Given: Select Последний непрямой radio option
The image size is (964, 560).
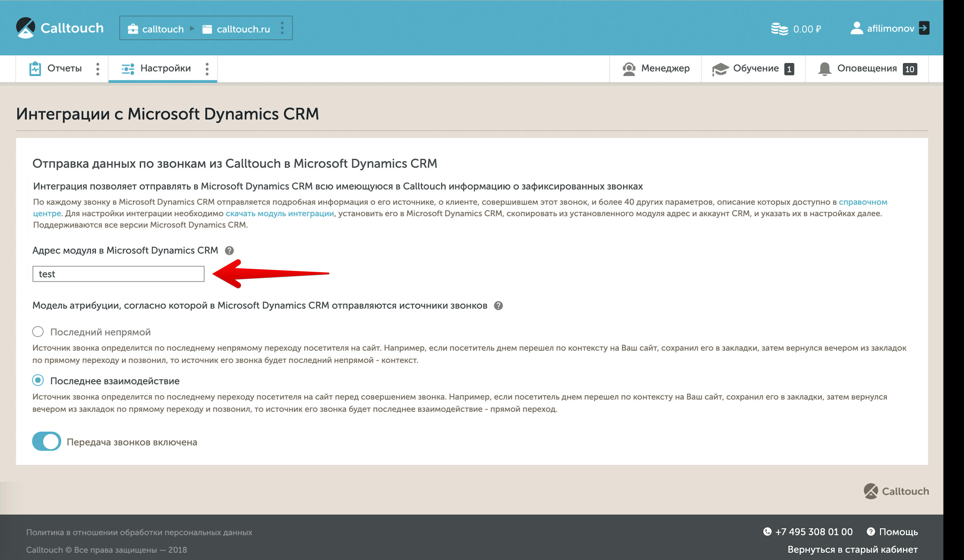Looking at the screenshot, I should pyautogui.click(x=38, y=331).
